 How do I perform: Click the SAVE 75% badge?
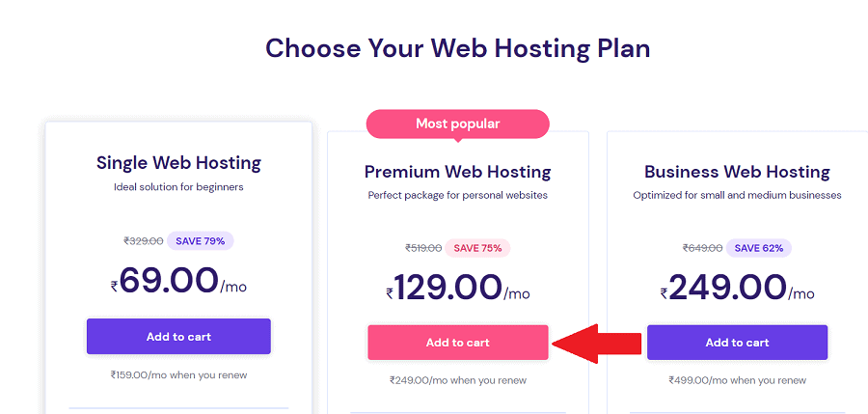point(477,248)
